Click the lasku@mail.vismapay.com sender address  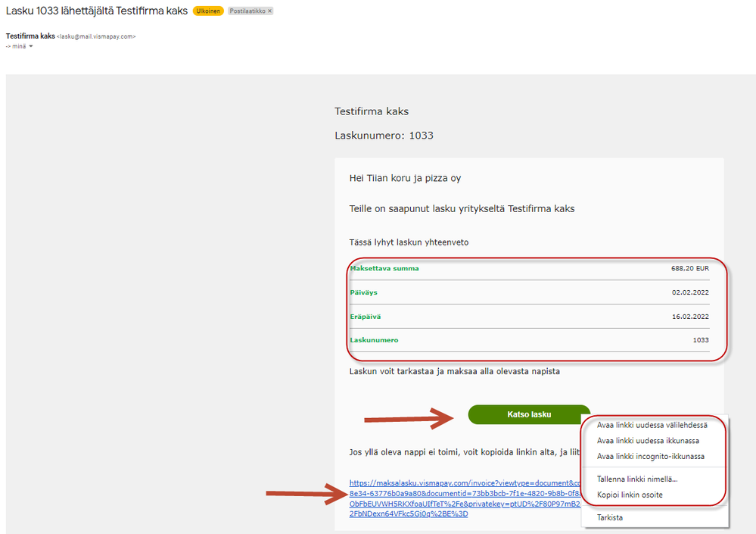[x=96, y=36]
